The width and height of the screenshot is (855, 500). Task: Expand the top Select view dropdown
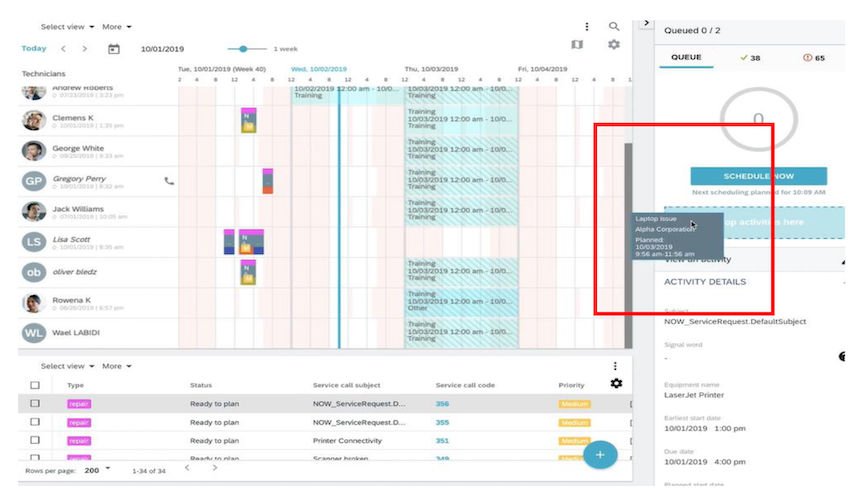tap(68, 27)
